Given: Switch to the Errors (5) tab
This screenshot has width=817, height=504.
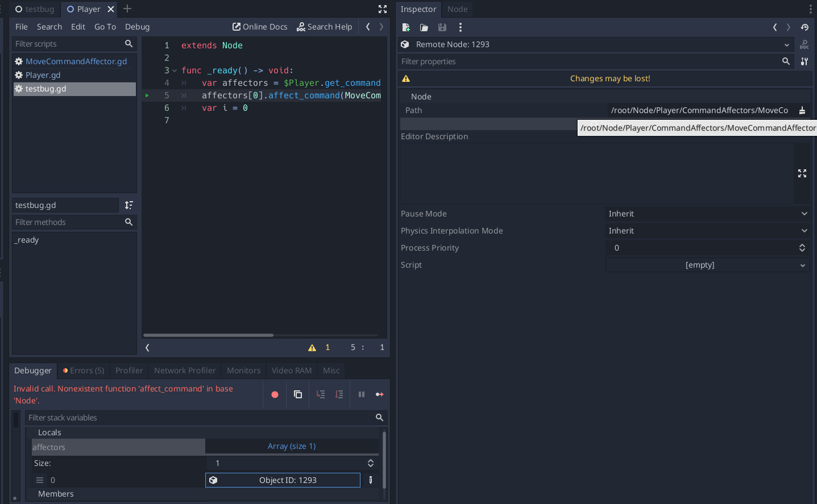Looking at the screenshot, I should (83, 370).
